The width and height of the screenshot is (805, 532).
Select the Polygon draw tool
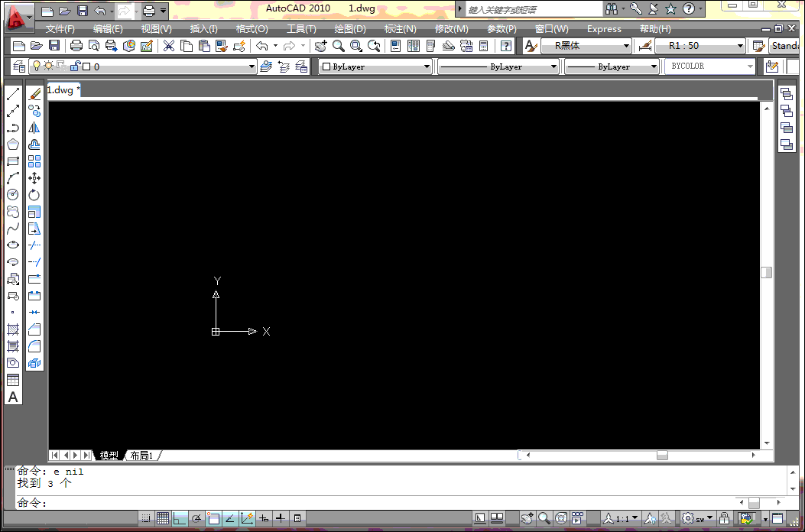tap(13, 144)
